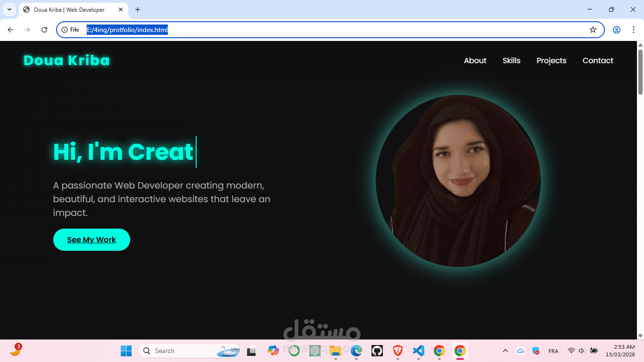Open the Projects nav link

552,60
